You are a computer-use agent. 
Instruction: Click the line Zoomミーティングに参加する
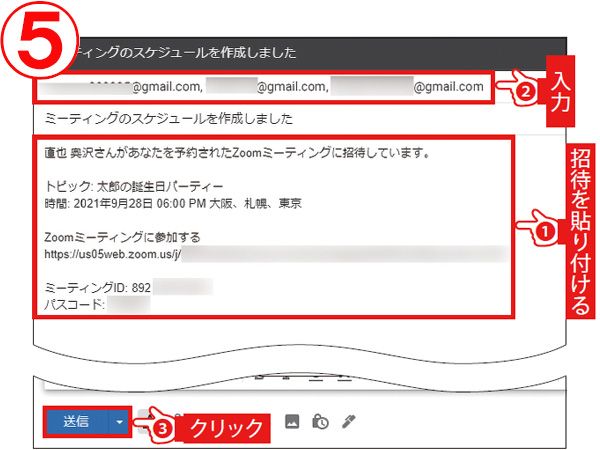pyautogui.click(x=122, y=237)
